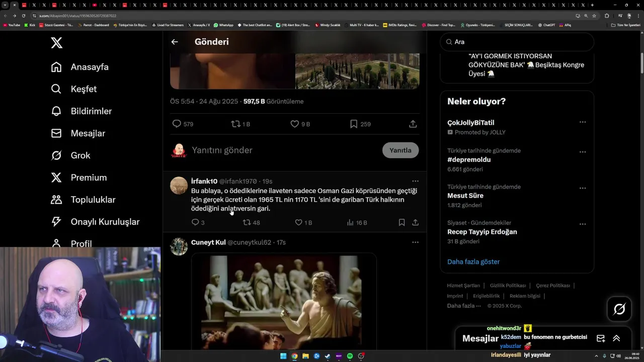Bookmark İrfank10's comment
The image size is (644, 362).
click(401, 222)
